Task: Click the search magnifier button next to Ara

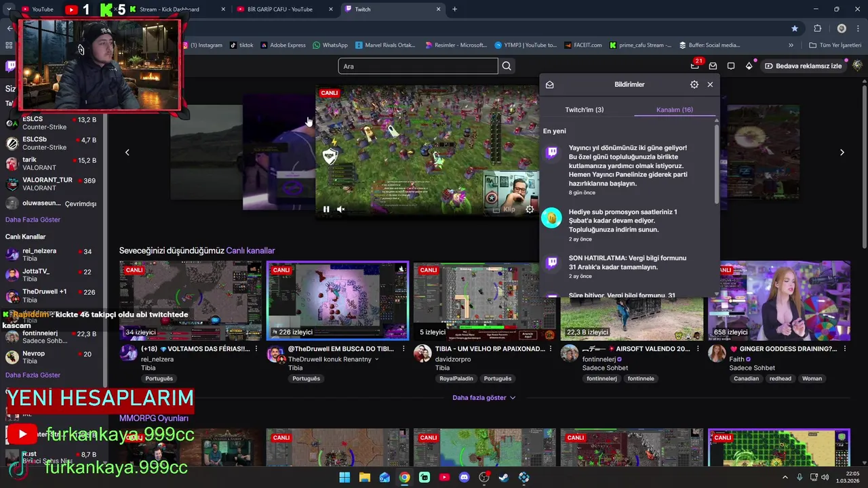Action: point(507,66)
